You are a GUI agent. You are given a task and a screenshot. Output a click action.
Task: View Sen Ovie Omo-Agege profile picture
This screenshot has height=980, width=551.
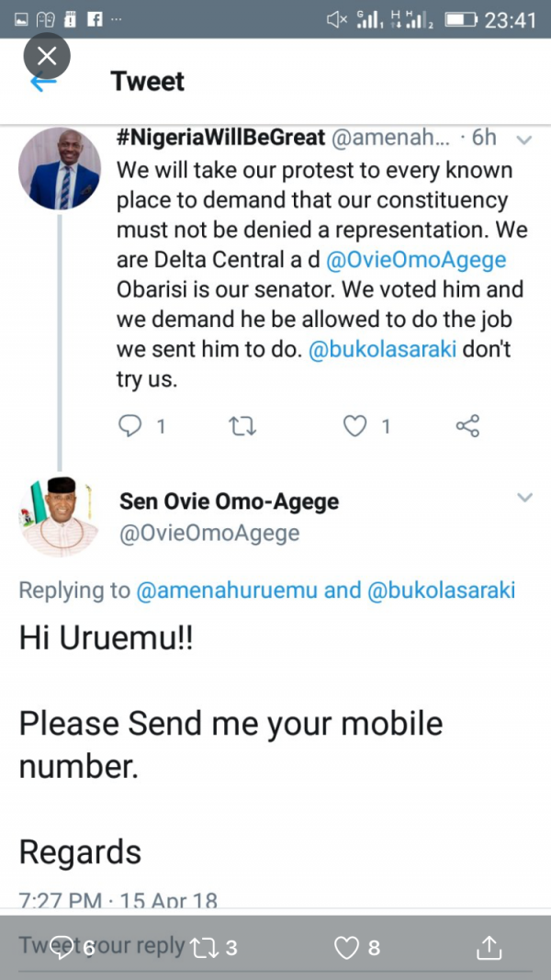[x=60, y=516]
